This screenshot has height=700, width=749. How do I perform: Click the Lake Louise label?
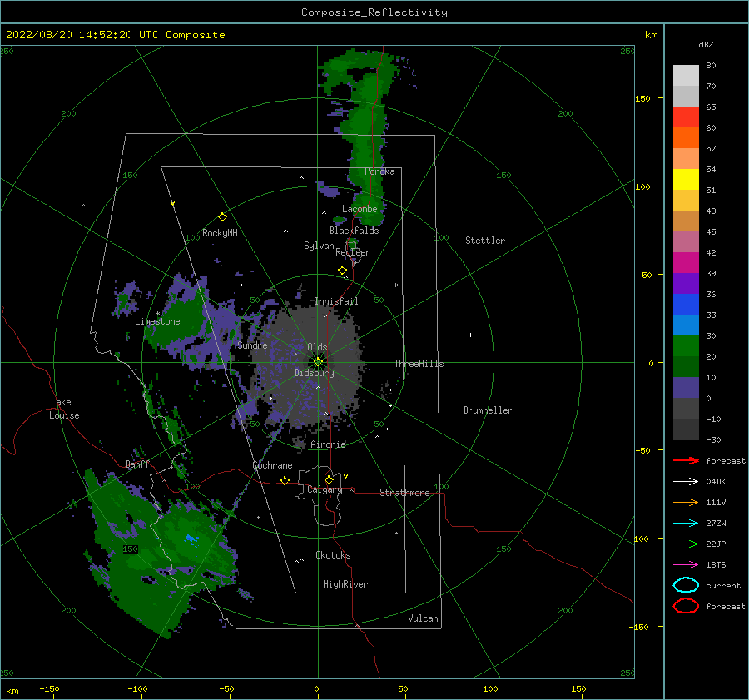(64, 409)
